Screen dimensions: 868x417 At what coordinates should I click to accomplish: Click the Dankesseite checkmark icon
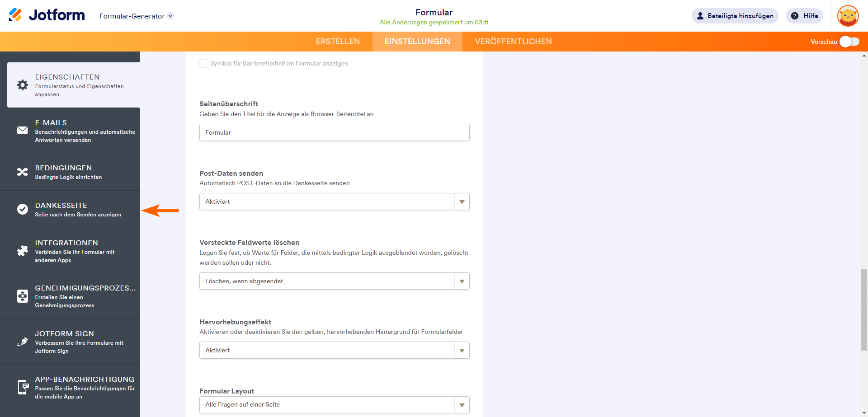(x=23, y=209)
